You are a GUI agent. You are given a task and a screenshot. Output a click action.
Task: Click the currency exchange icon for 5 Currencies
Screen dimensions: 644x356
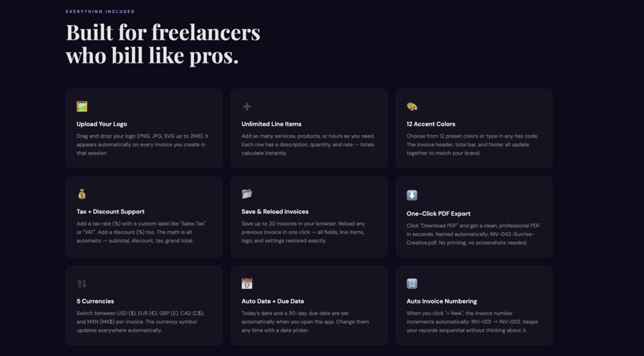(x=82, y=284)
